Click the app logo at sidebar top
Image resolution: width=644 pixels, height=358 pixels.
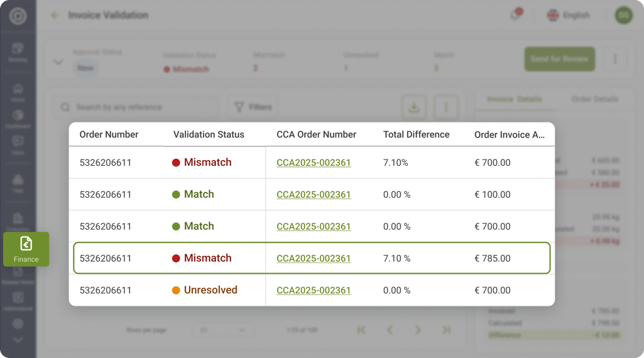18,16
